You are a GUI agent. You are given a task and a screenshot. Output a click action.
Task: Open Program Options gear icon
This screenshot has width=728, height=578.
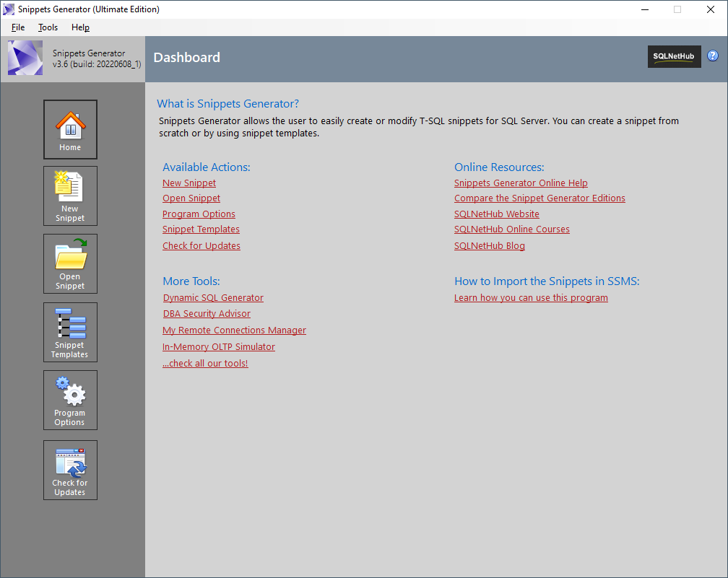click(x=71, y=400)
